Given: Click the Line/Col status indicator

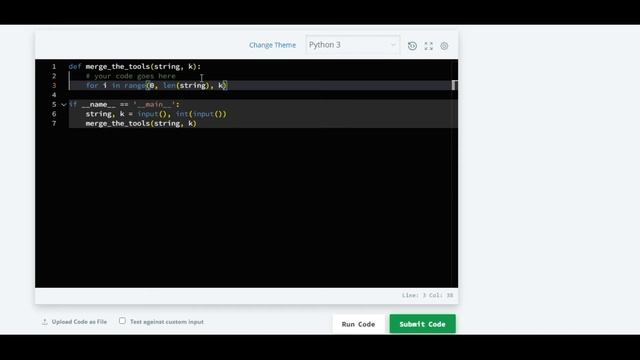Looking at the screenshot, I should tap(427, 295).
